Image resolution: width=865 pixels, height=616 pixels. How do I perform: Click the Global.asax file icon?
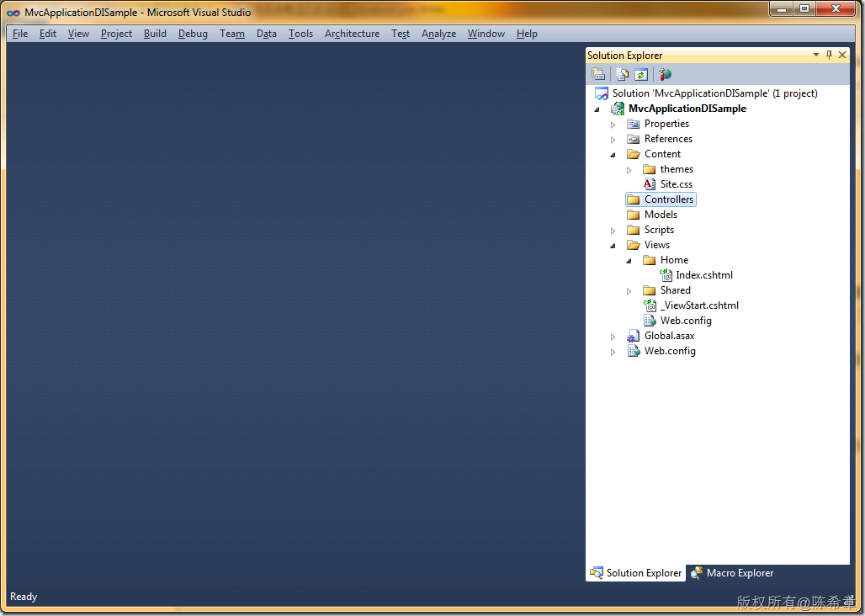point(634,336)
